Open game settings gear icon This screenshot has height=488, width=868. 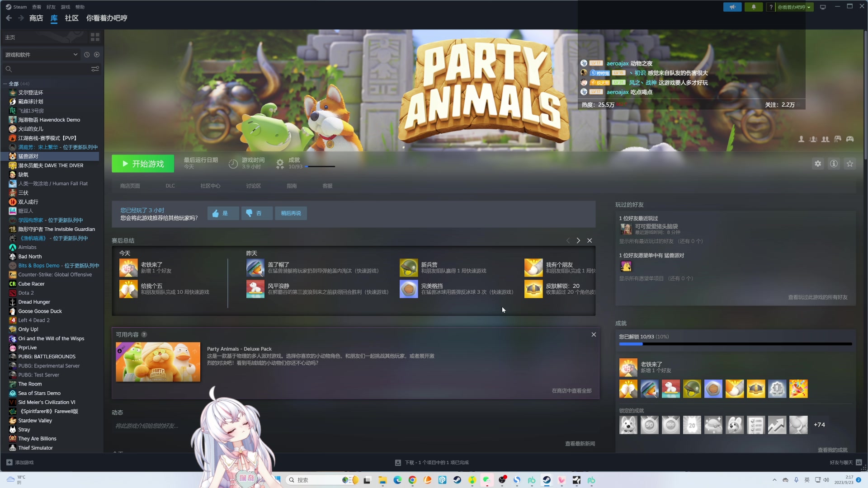coord(818,164)
